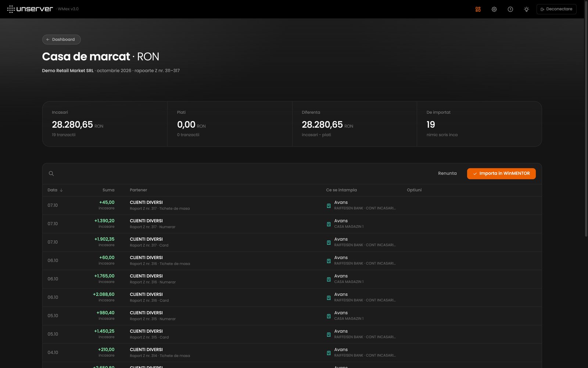Open settings gear icon in header
The width and height of the screenshot is (588, 368).
coord(494,9)
